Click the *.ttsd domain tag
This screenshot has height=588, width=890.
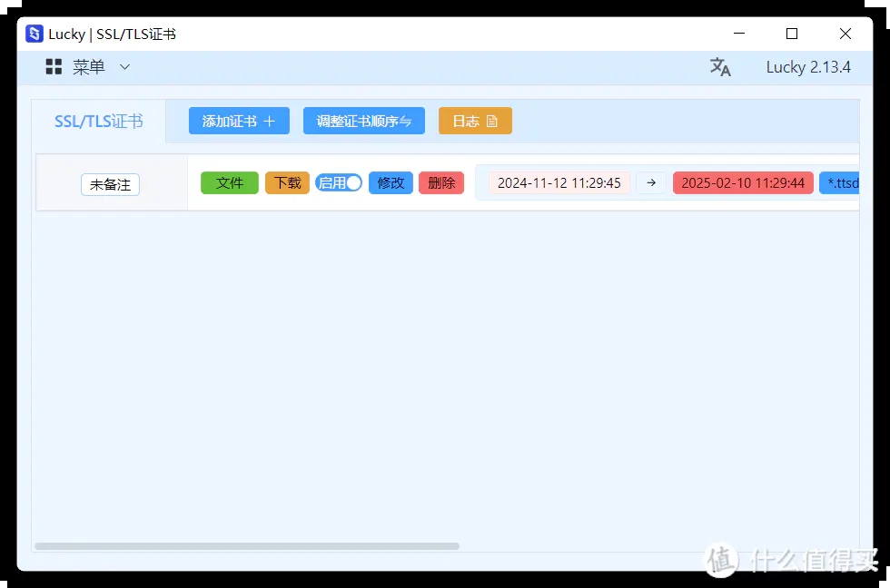[839, 182]
